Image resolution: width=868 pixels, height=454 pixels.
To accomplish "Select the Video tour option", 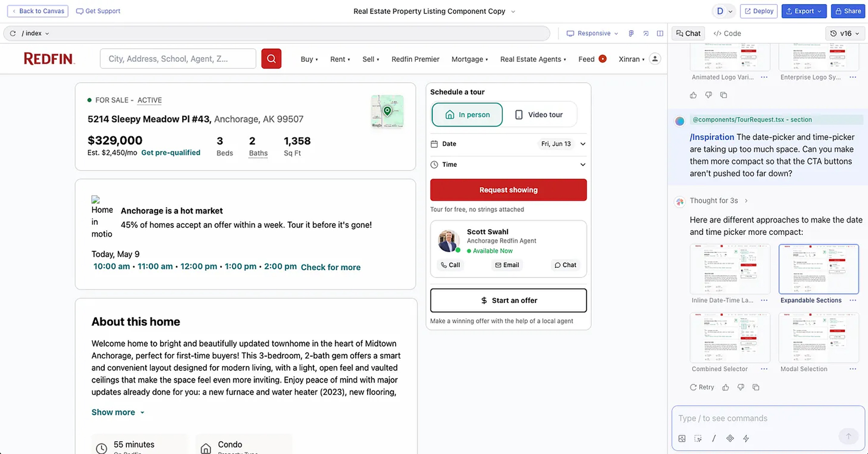I will (x=539, y=115).
